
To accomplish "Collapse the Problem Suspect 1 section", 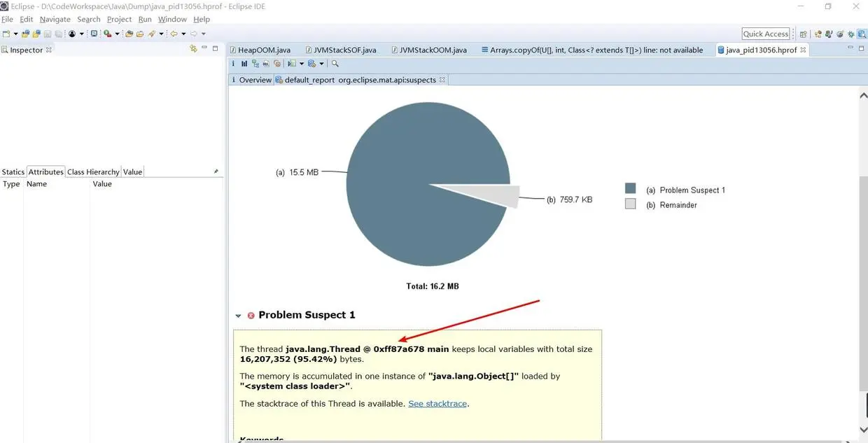I will [239, 316].
